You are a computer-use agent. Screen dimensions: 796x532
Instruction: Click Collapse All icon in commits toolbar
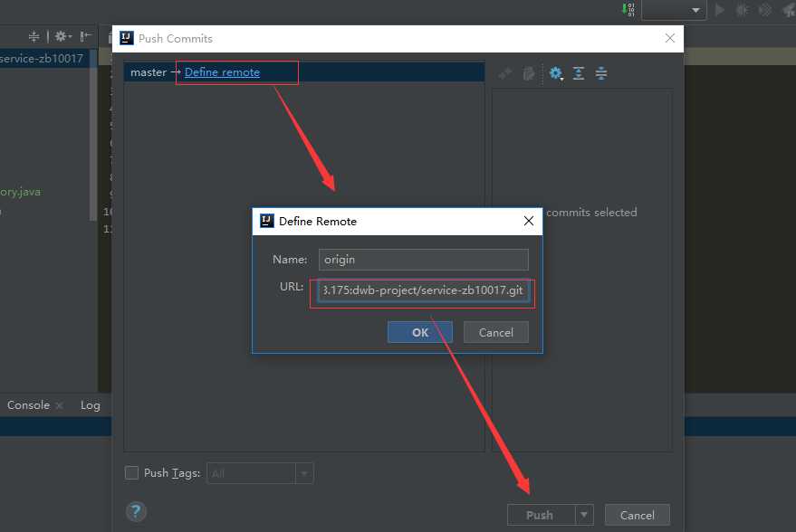[x=601, y=73]
